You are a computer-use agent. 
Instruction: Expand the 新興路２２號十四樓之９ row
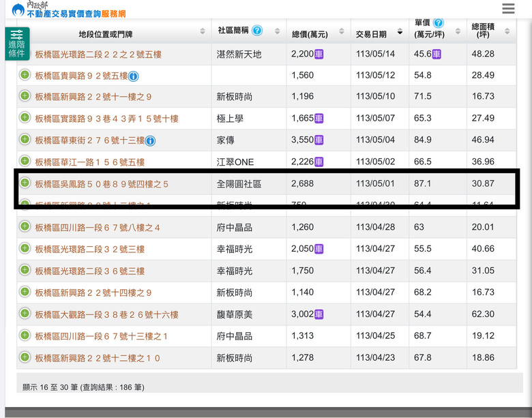pos(25,292)
